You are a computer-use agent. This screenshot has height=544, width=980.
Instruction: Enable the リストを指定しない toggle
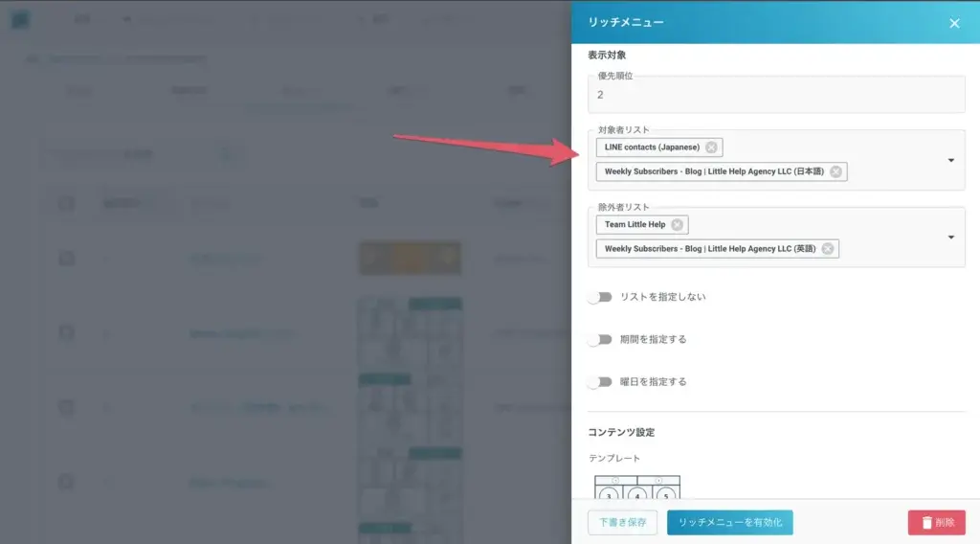(x=599, y=298)
